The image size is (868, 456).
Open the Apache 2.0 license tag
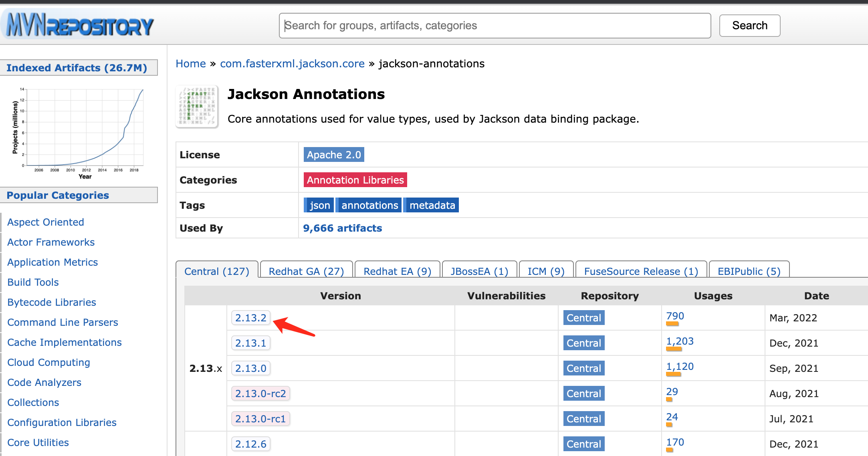click(334, 155)
